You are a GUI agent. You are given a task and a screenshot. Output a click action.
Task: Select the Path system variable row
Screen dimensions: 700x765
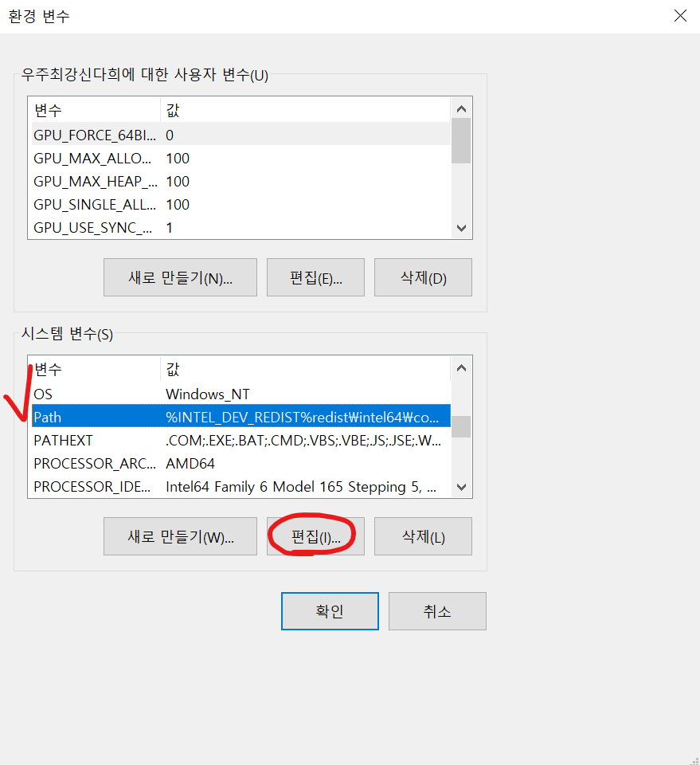241,417
